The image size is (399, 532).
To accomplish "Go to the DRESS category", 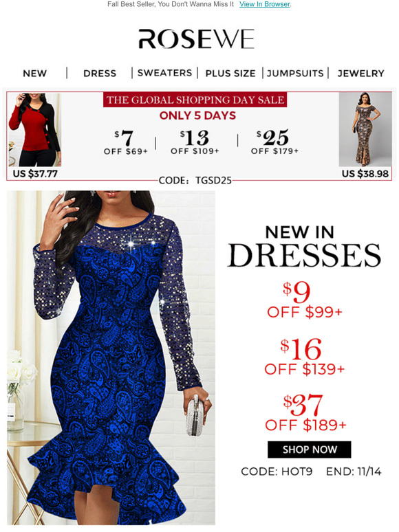I will coord(100,74).
